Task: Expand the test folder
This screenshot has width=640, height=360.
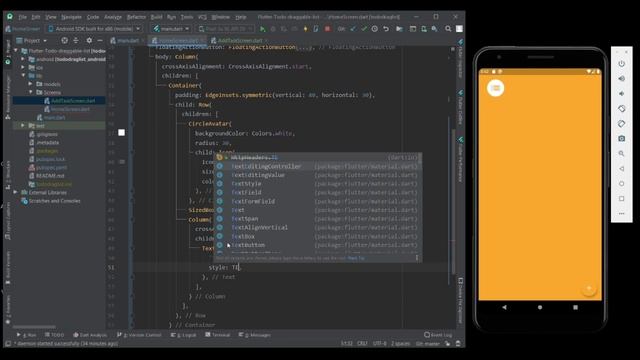Action: click(x=23, y=126)
